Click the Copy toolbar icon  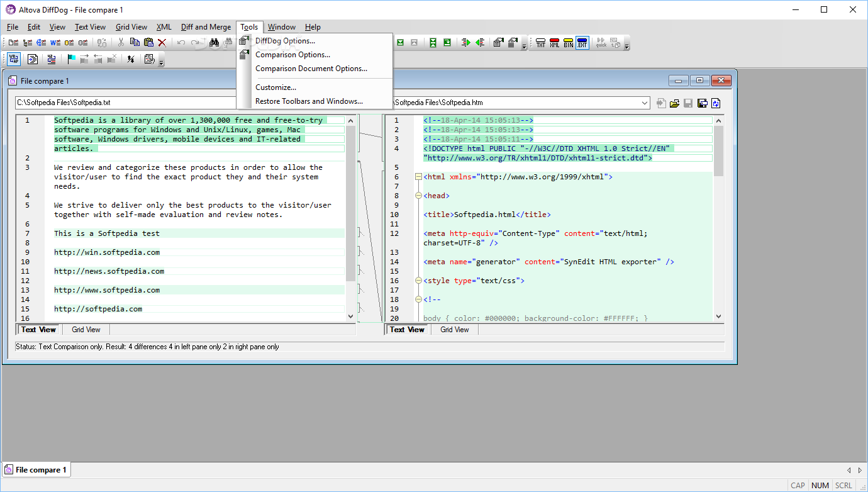pyautogui.click(x=135, y=43)
